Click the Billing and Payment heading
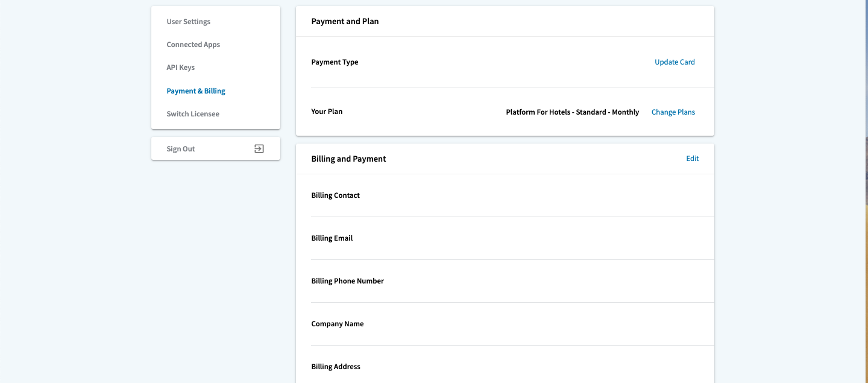 tap(349, 159)
